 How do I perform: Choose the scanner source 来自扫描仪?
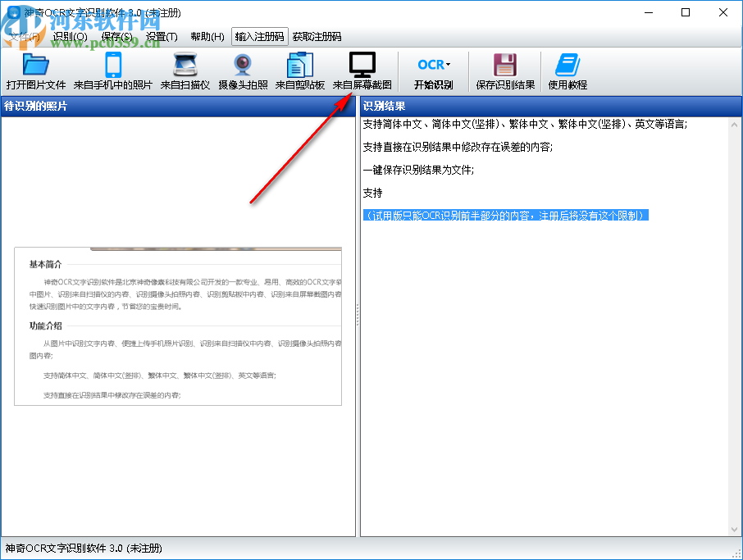pos(185,72)
